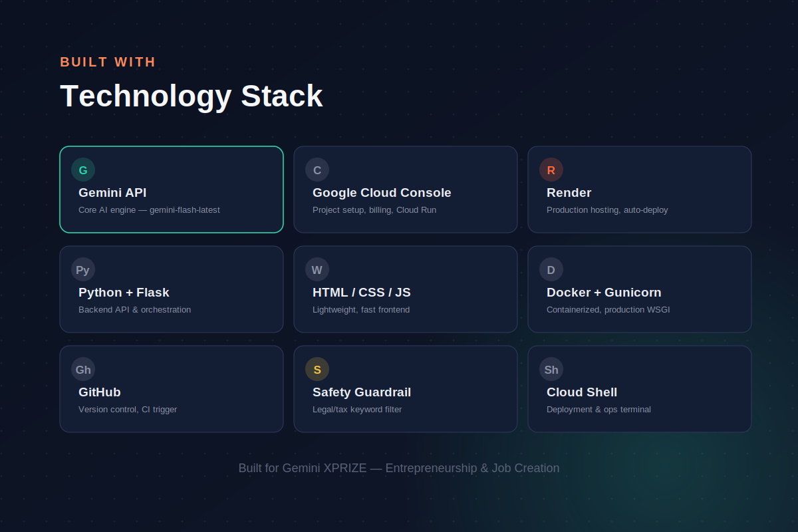Click 'Backend API & orchestration' description
This screenshot has width=798, height=532.
(134, 310)
